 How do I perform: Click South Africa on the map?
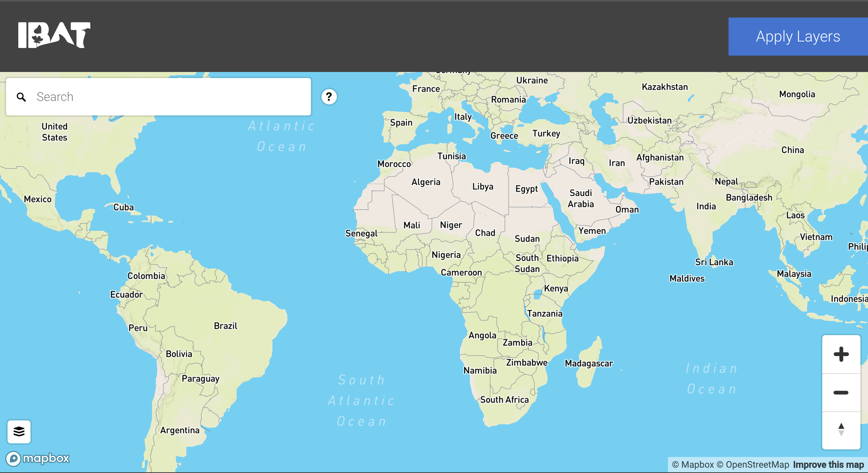pyautogui.click(x=504, y=400)
